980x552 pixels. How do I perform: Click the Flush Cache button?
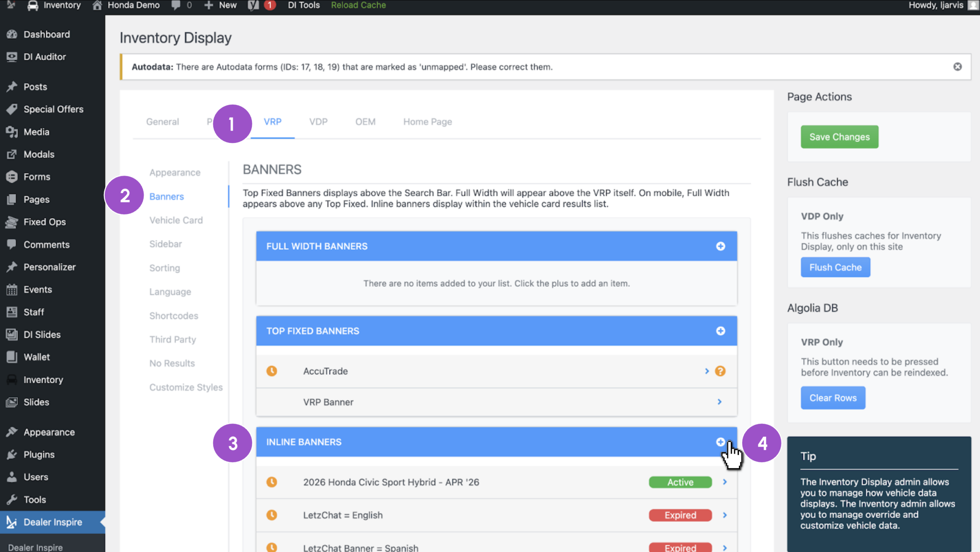835,267
